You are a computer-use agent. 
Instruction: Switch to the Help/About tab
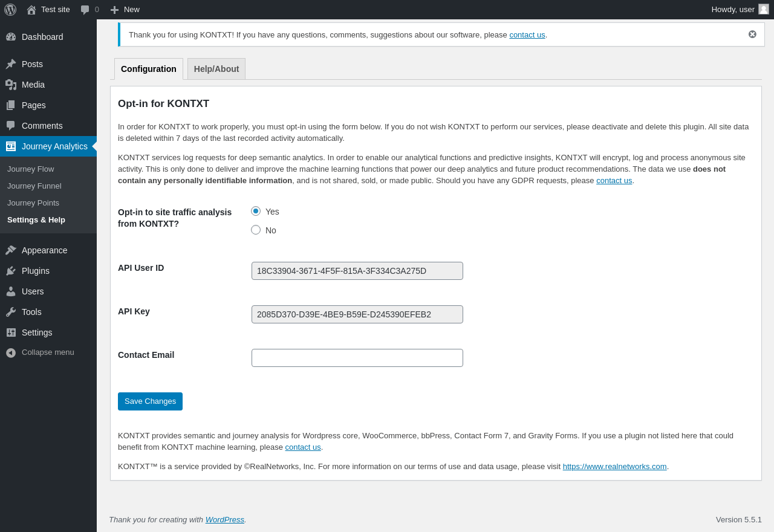coord(216,69)
